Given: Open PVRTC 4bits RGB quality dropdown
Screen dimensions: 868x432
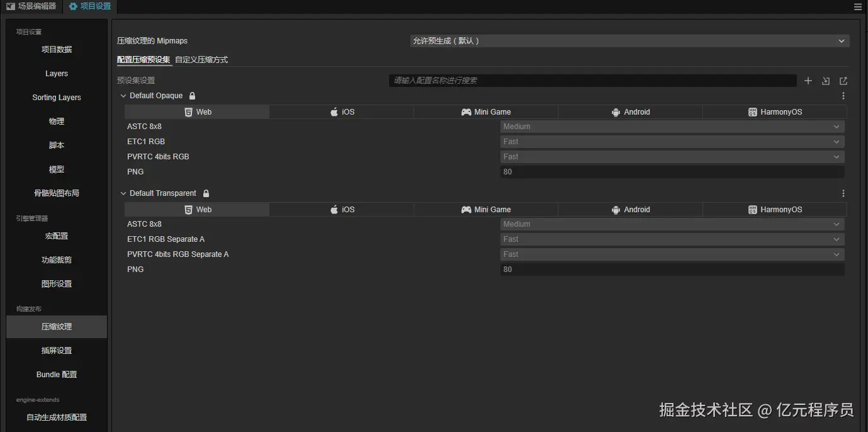Looking at the screenshot, I should 672,157.
